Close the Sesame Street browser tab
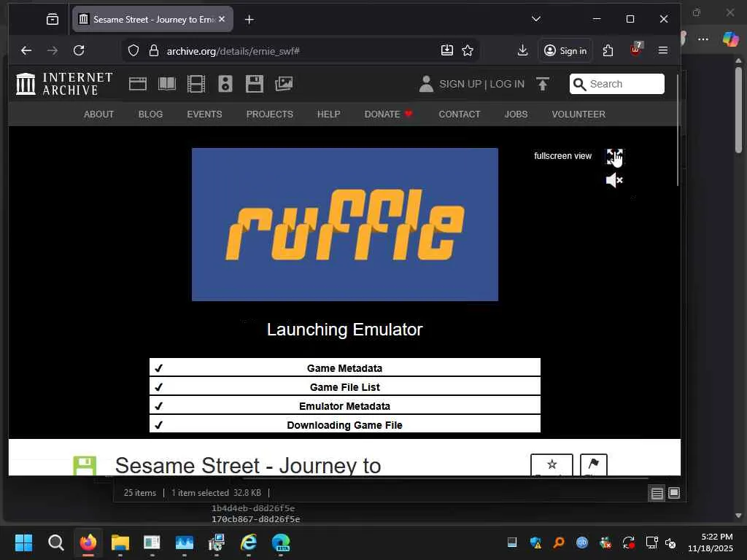The width and height of the screenshot is (747, 560). click(x=222, y=19)
